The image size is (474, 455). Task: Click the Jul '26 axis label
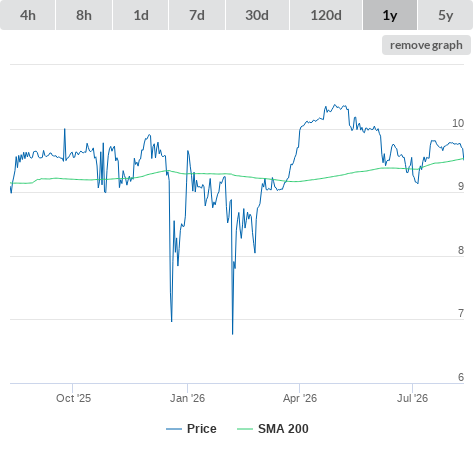point(412,398)
